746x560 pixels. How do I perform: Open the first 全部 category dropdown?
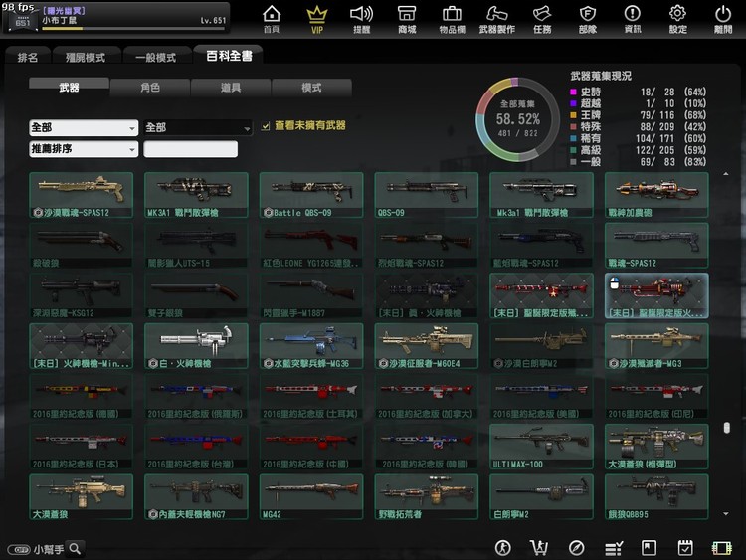click(x=84, y=127)
